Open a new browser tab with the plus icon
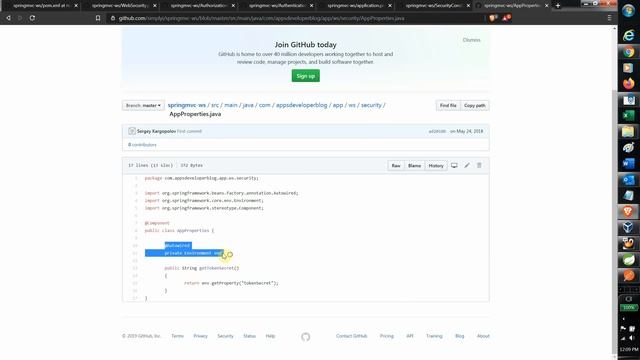 click(x=558, y=6)
